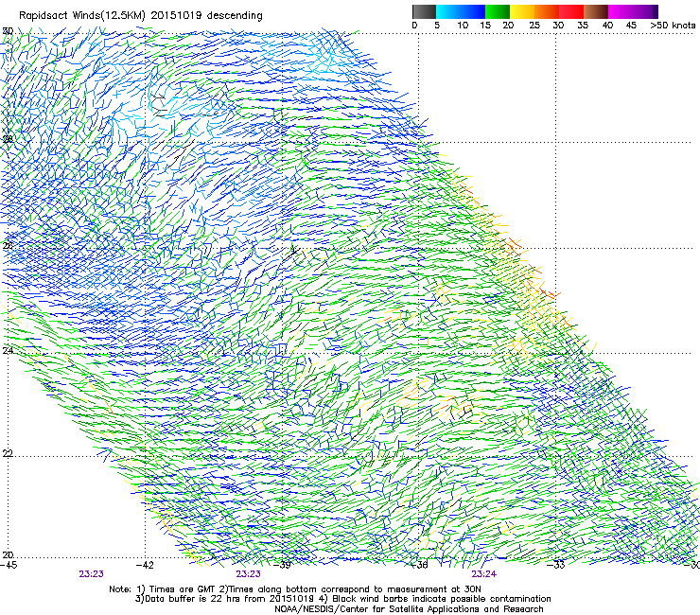The width and height of the screenshot is (700, 615).
Task: Click the green 15-20 knots legend color
Action: pos(498,11)
